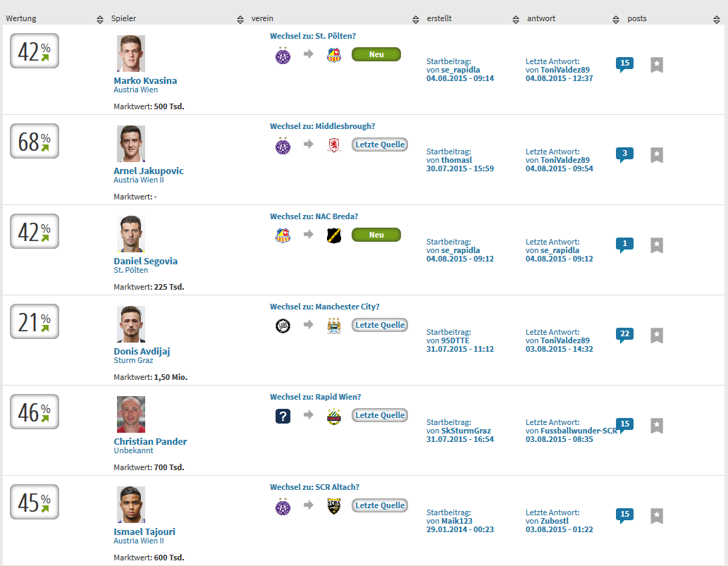Click the Sturm Graz club crest icon

pos(283,326)
